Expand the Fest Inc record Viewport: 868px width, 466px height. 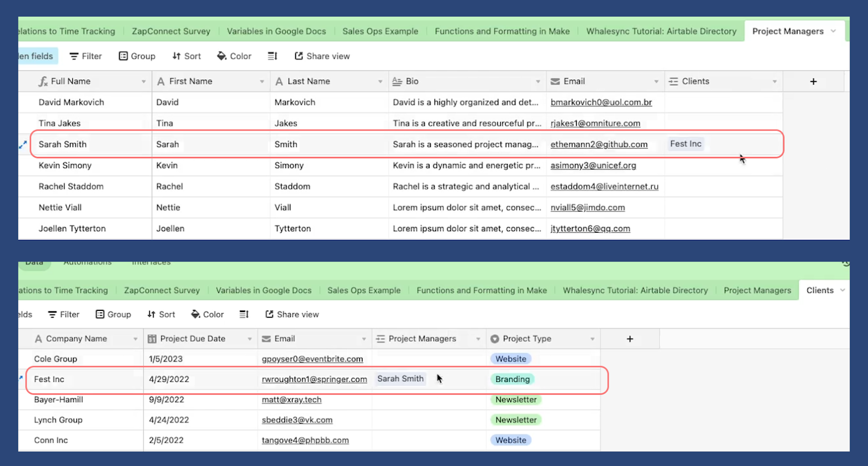(21, 378)
